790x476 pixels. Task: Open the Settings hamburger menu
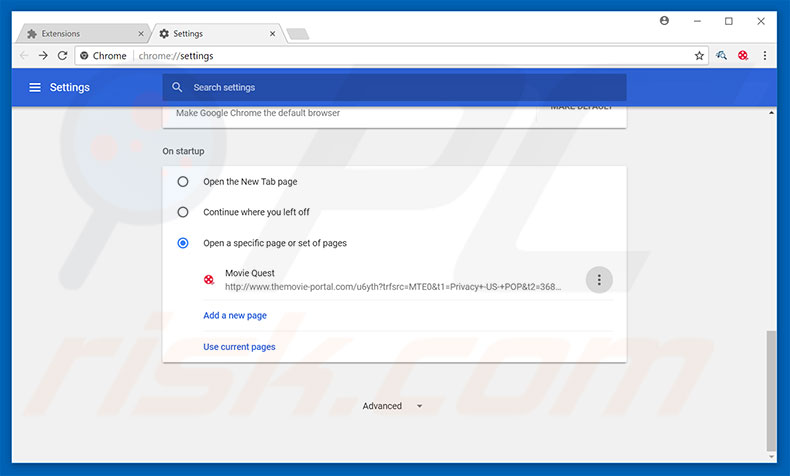coord(35,88)
